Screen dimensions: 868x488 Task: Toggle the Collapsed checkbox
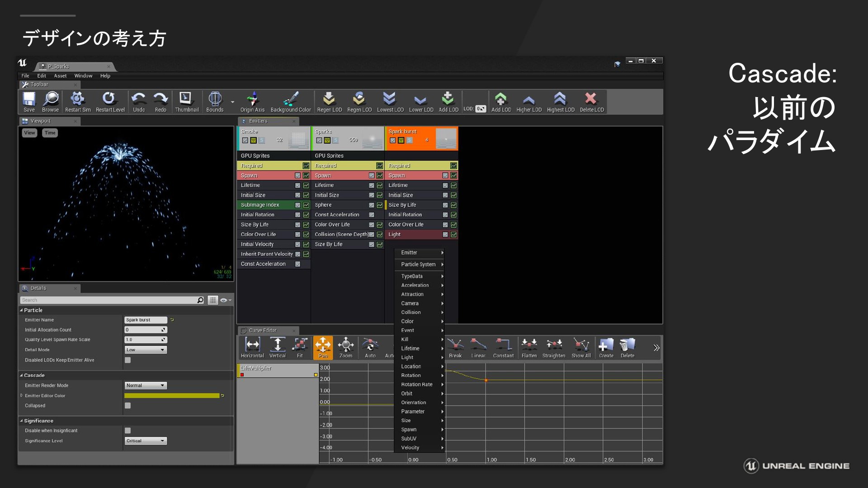click(x=128, y=405)
